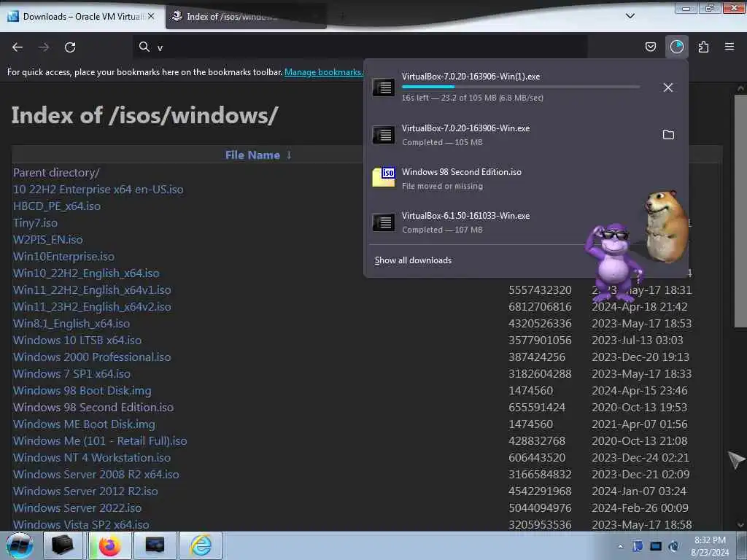Screen dimensions: 747x560
Task: Download Tiny7.iso
Action: coord(35,223)
